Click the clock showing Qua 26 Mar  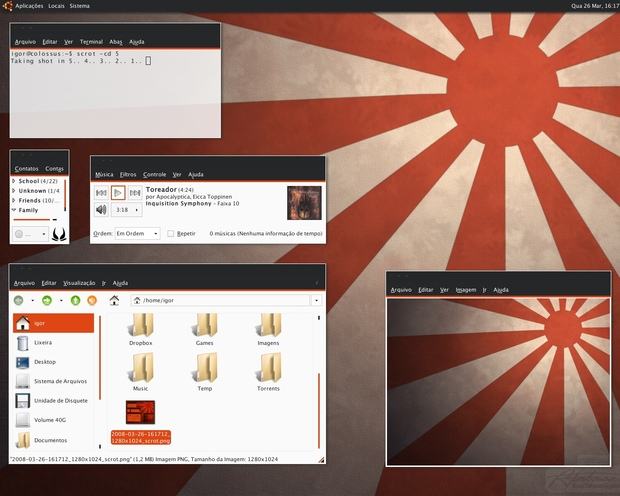[x=595, y=6]
